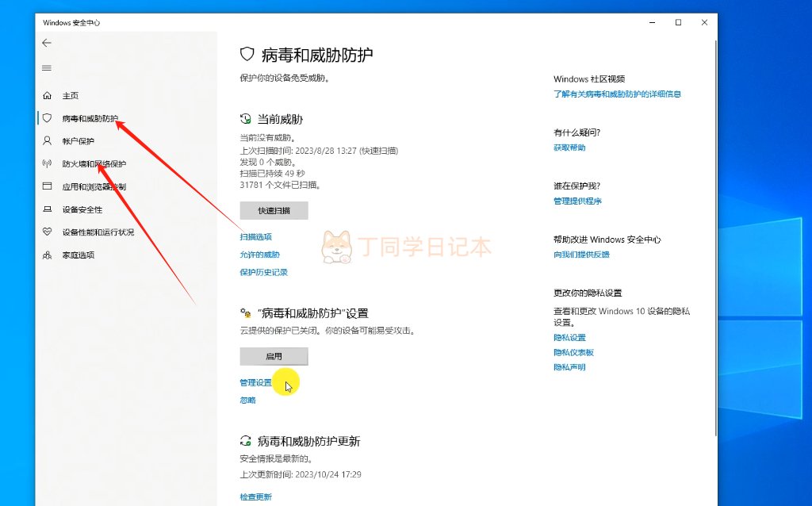The height and width of the screenshot is (506, 812).
Task: Open 管理提供程序 link
Action: pos(577,201)
